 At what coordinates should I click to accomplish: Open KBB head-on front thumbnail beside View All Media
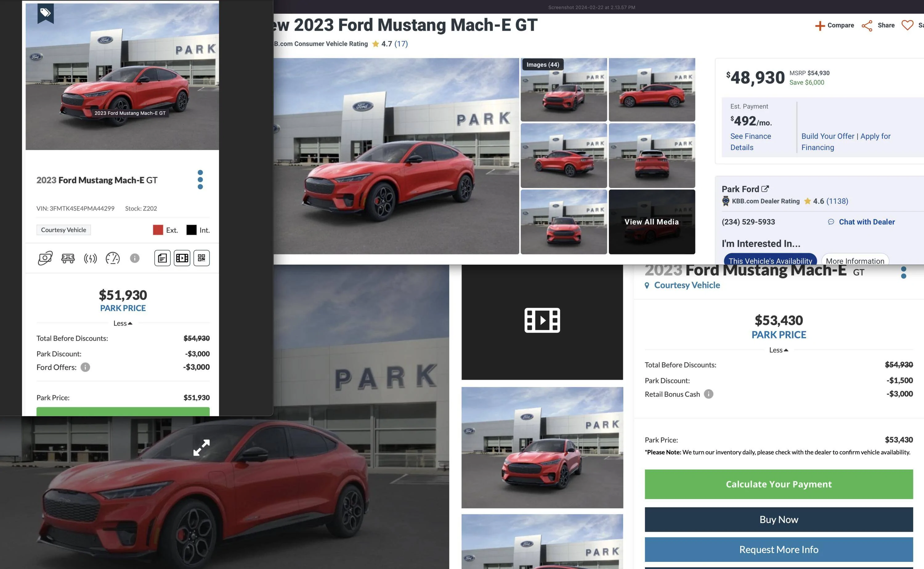coord(564,222)
